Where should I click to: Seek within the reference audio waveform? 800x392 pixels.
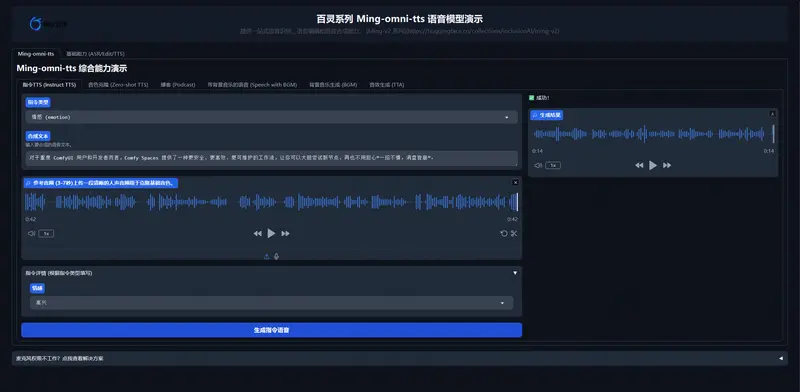tap(271, 202)
